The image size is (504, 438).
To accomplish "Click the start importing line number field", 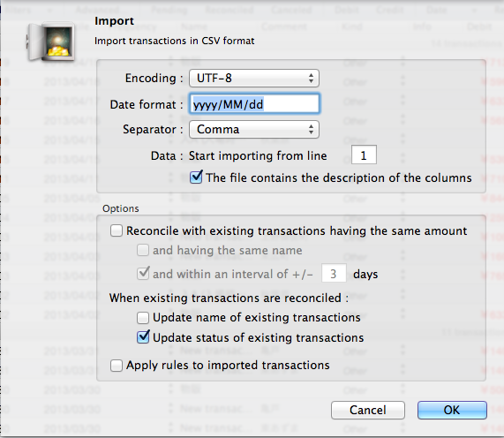I will [x=364, y=155].
